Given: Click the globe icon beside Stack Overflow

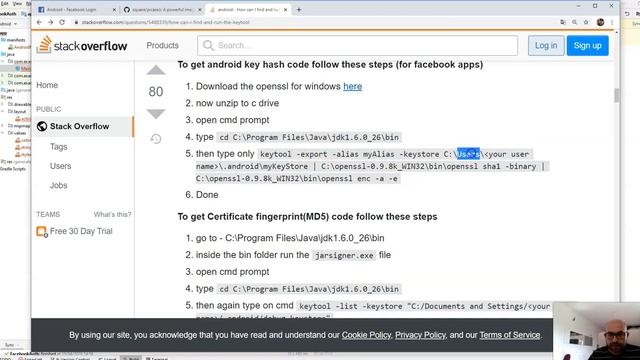Looking at the screenshot, I should point(42,126).
